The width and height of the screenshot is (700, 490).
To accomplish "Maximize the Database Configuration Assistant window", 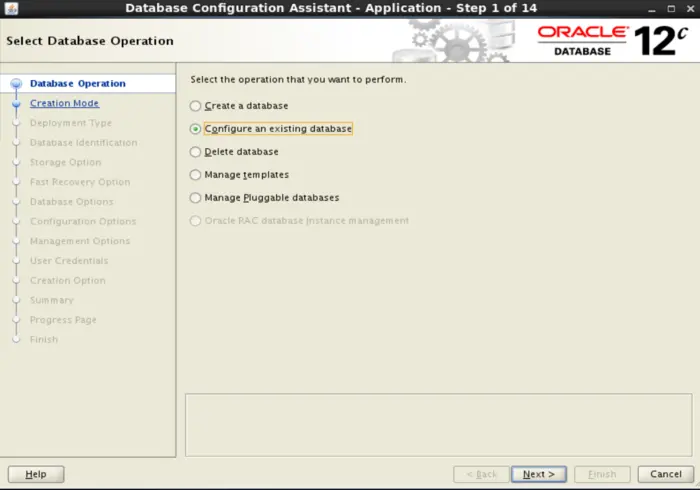I will click(671, 8).
